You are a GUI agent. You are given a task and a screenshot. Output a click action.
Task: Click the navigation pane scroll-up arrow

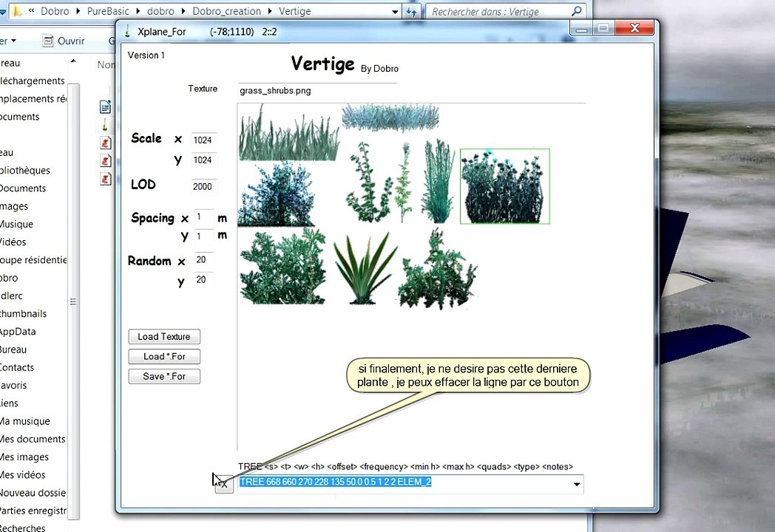coord(73,61)
